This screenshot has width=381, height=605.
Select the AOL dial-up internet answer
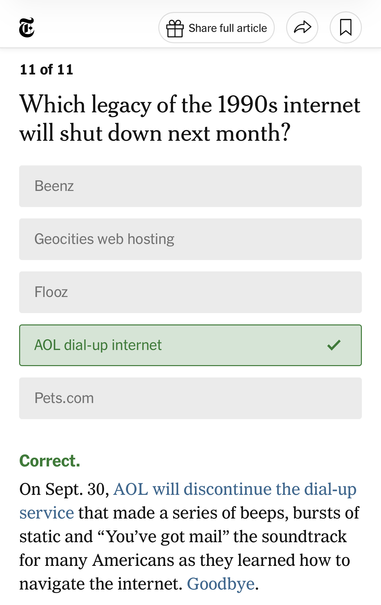(x=190, y=345)
